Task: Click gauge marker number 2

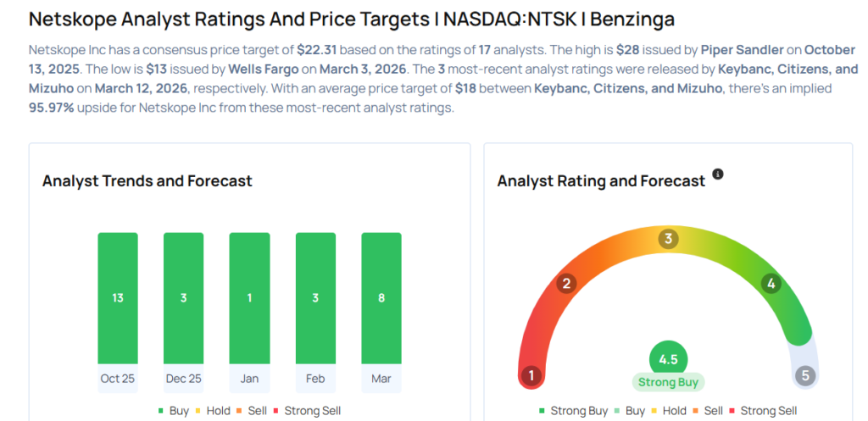Action: pyautogui.click(x=567, y=284)
